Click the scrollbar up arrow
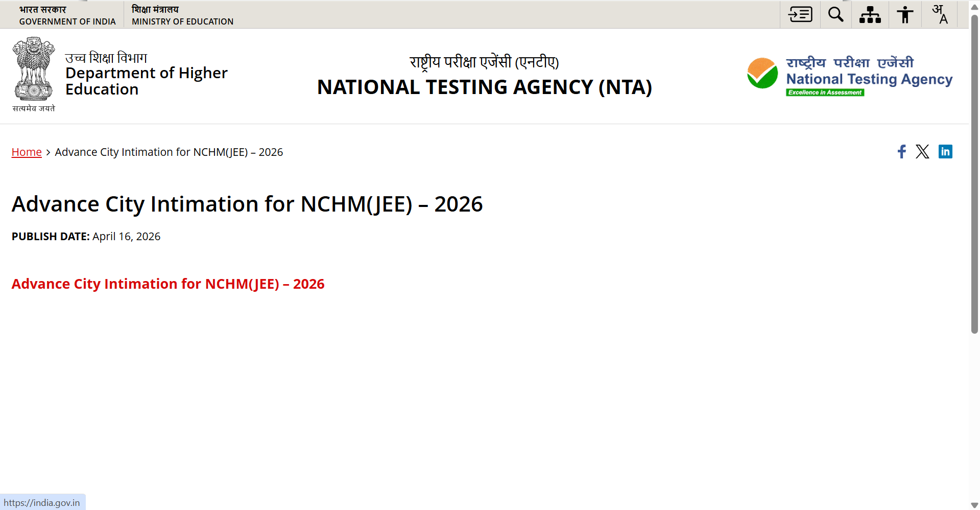 [x=974, y=6]
